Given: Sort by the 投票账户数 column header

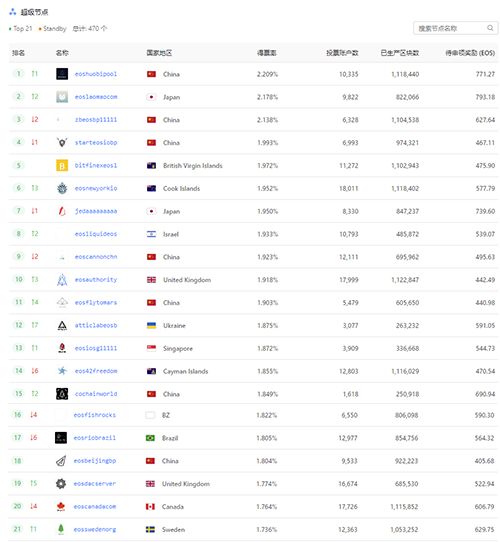Looking at the screenshot, I should click(342, 53).
